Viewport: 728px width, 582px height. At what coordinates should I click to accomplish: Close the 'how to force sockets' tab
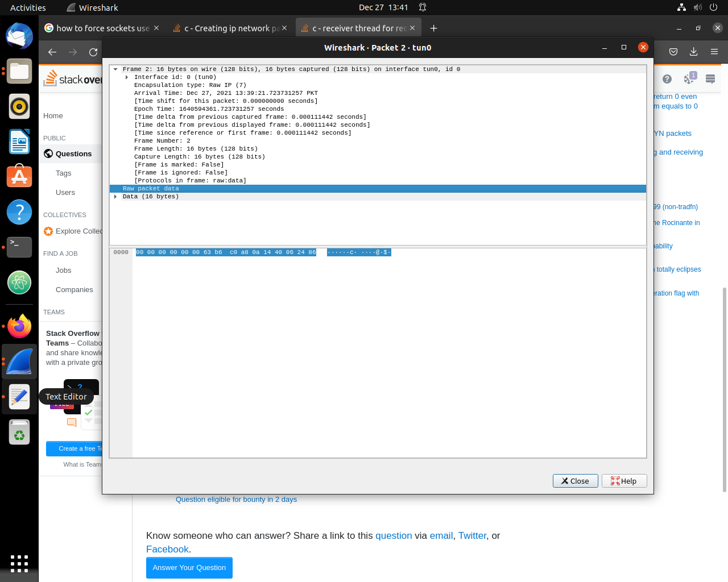(x=156, y=28)
